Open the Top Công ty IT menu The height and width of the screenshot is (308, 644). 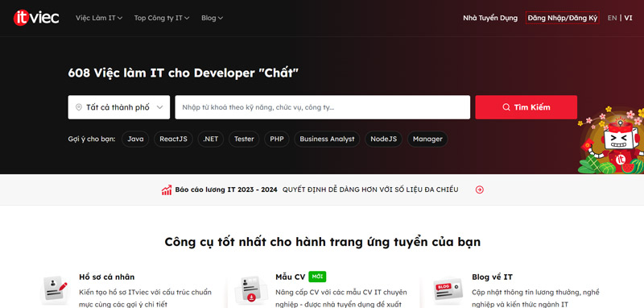point(162,18)
